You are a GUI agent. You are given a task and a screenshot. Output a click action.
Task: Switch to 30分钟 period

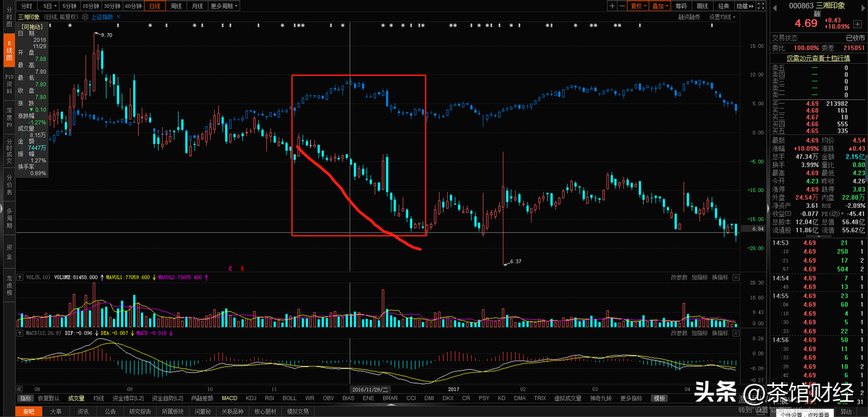112,6
